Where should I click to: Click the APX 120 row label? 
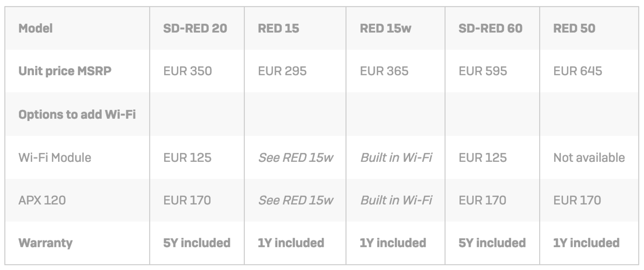tap(42, 200)
